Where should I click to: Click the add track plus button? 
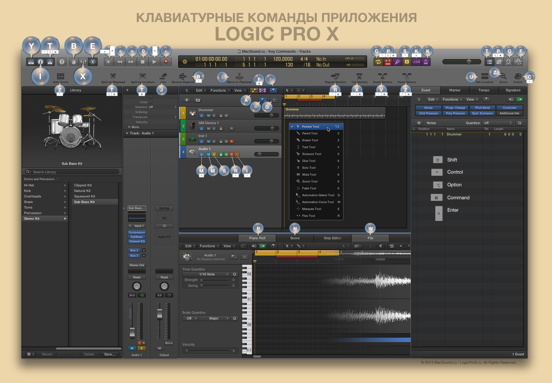[x=187, y=100]
